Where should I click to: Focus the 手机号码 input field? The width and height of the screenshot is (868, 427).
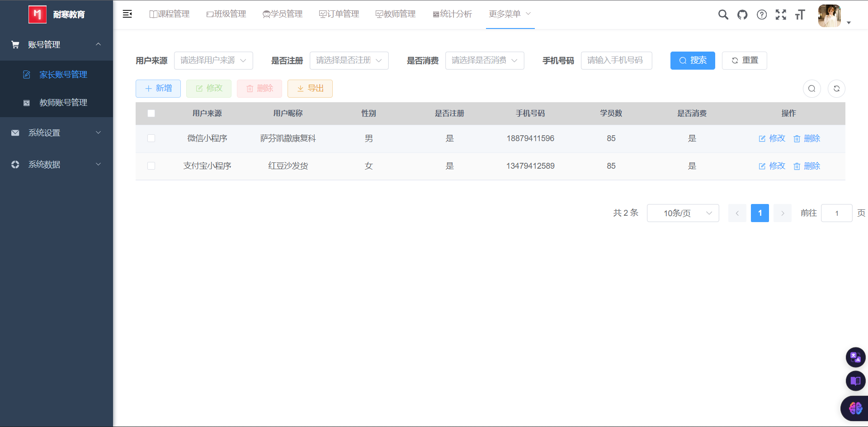point(617,61)
